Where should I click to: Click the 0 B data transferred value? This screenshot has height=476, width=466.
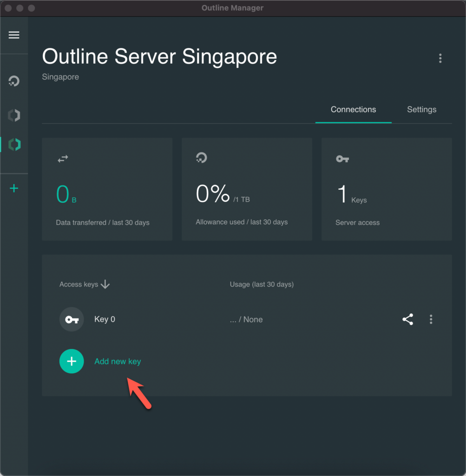(66, 194)
